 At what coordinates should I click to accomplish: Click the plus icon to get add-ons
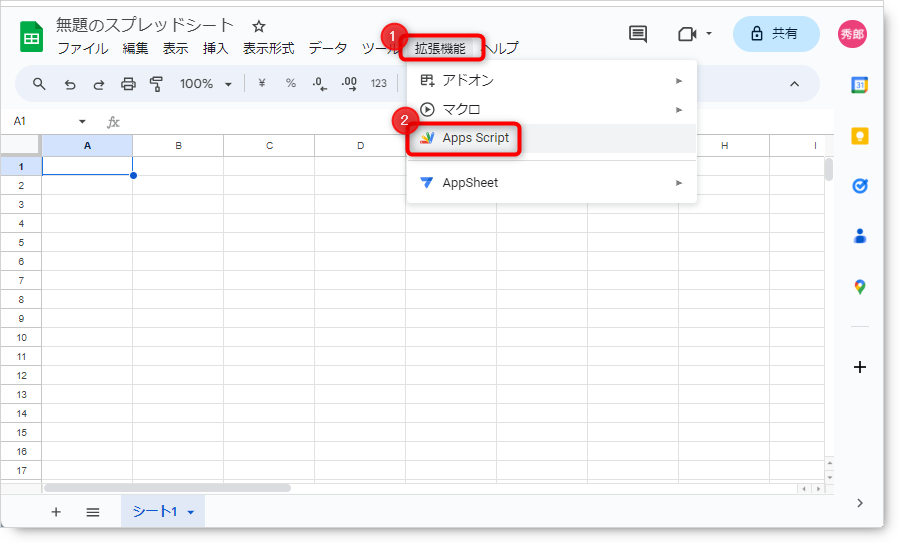click(x=859, y=367)
